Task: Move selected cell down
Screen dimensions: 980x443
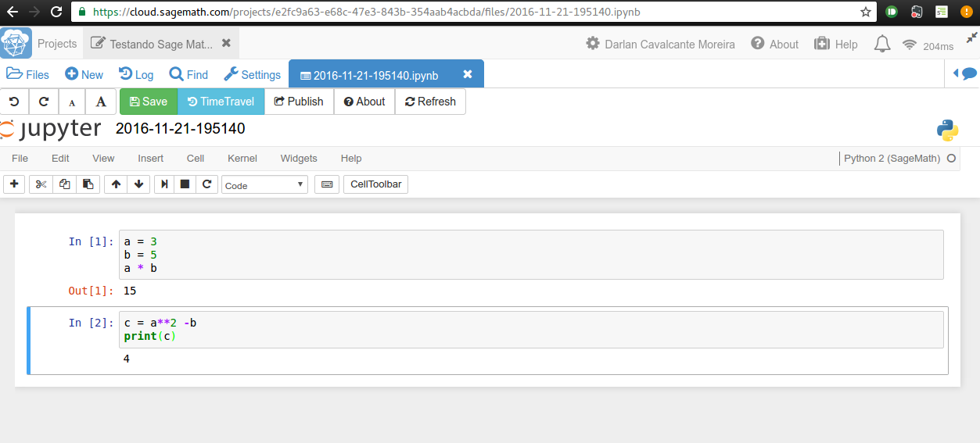Action: [138, 184]
